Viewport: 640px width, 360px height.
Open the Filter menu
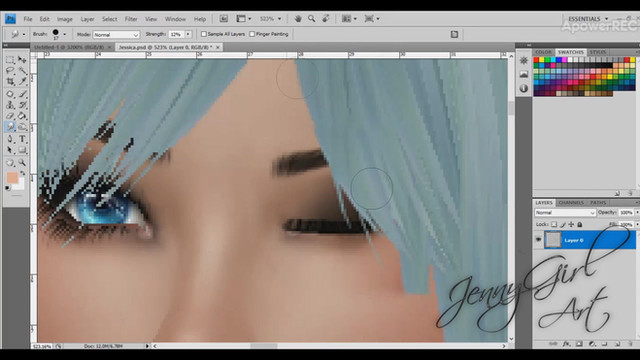[131, 19]
